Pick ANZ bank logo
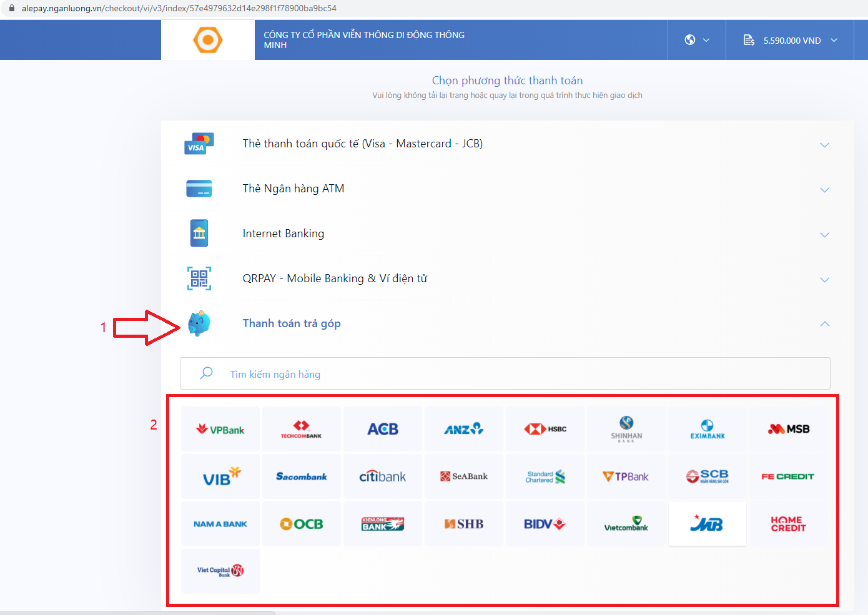Image resolution: width=868 pixels, height=615 pixels. (464, 429)
